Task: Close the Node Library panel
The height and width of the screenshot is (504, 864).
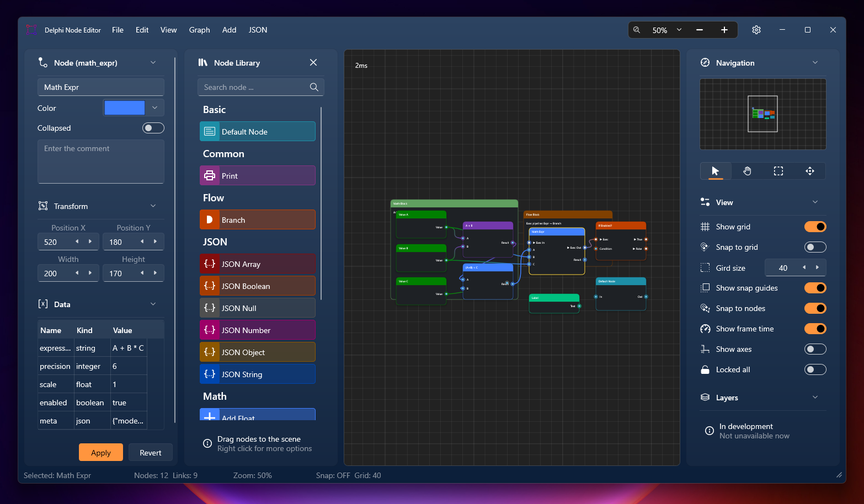Action: pos(313,63)
